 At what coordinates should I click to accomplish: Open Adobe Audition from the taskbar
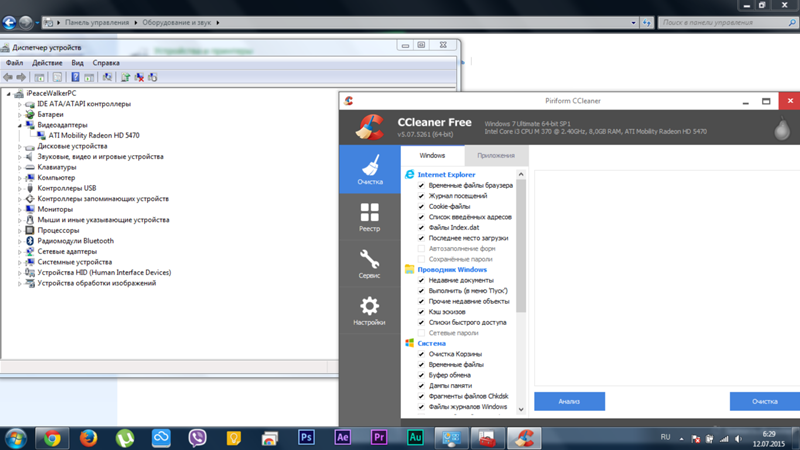[415, 438]
